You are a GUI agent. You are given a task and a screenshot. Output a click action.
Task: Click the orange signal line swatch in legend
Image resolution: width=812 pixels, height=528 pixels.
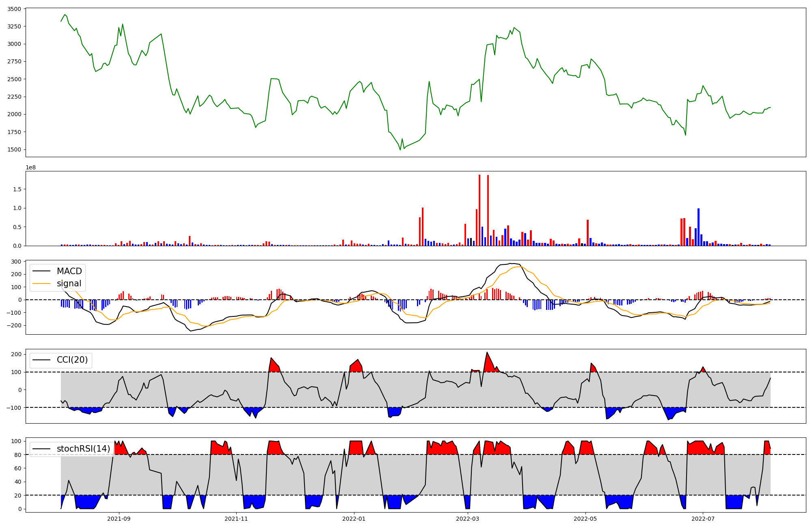point(41,283)
